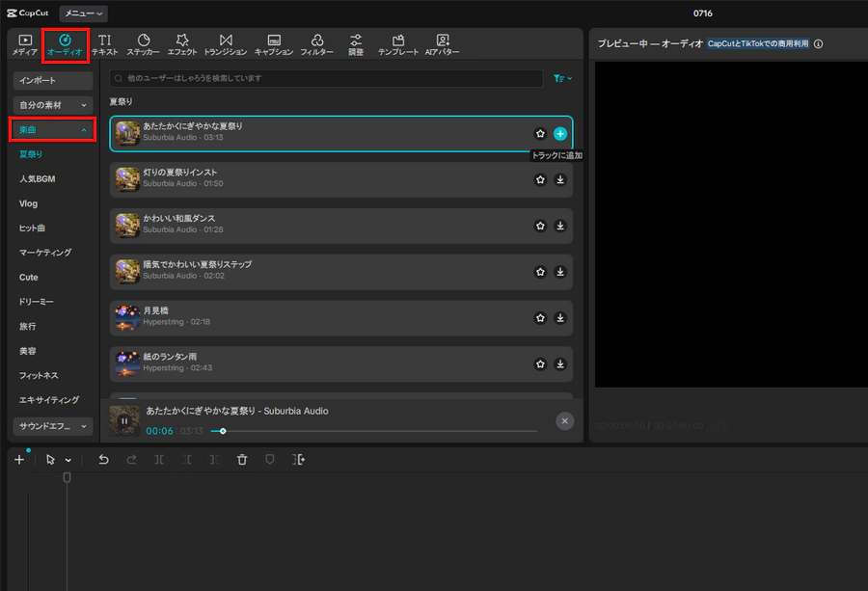Favorite 陽気でかわいい夏祭りステップ track

pos(540,272)
